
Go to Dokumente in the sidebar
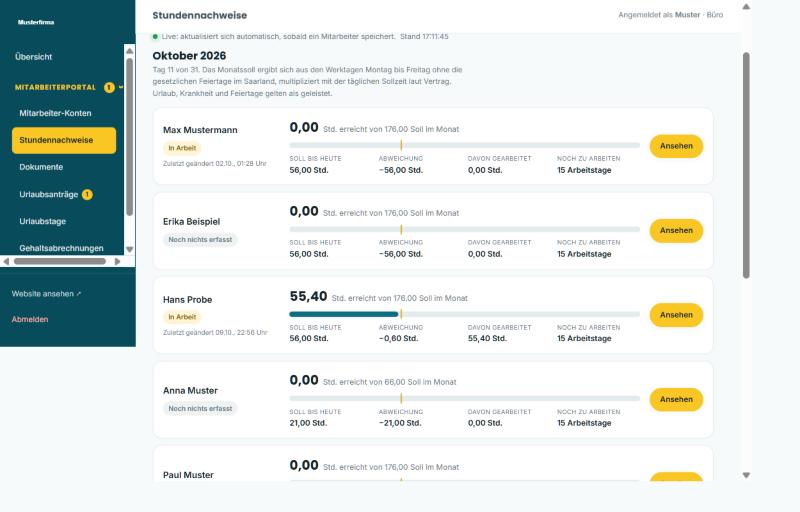pos(41,167)
